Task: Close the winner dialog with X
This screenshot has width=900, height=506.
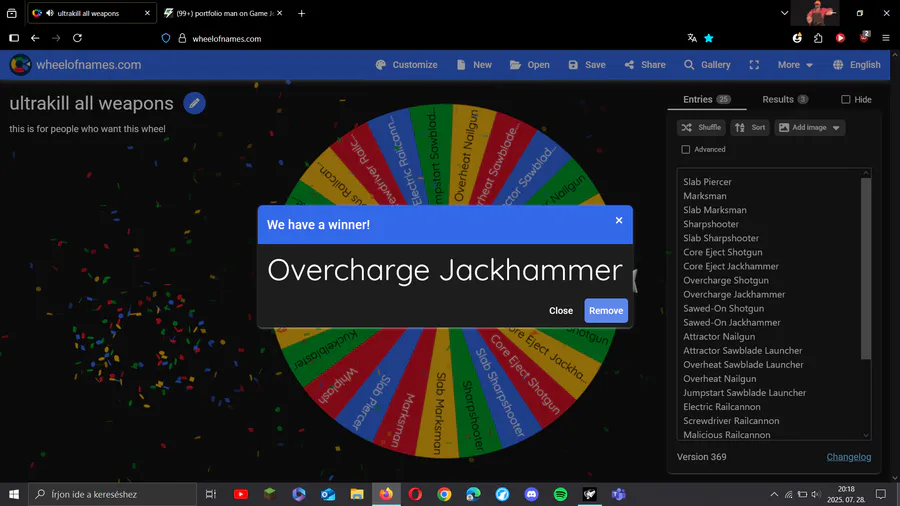Action: point(619,220)
